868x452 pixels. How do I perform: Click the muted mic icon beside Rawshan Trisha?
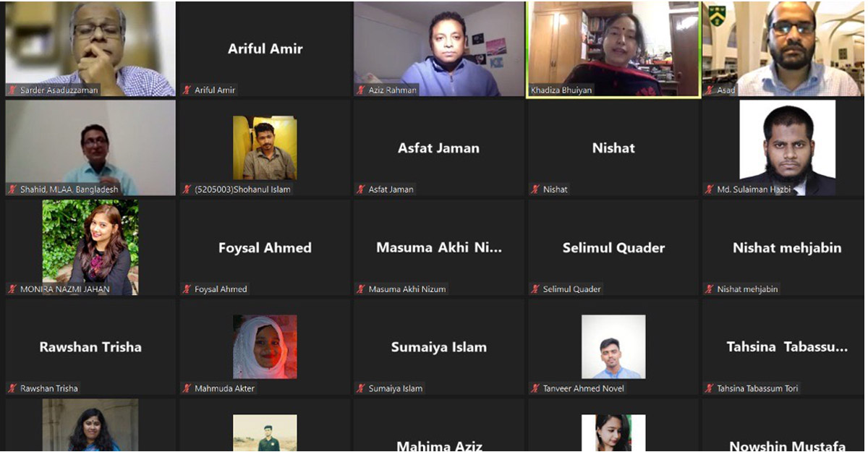[12, 388]
